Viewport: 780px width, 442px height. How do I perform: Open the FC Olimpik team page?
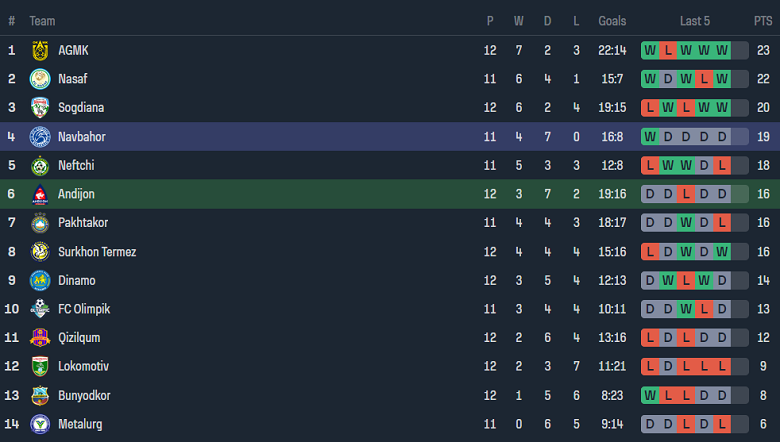click(x=84, y=309)
